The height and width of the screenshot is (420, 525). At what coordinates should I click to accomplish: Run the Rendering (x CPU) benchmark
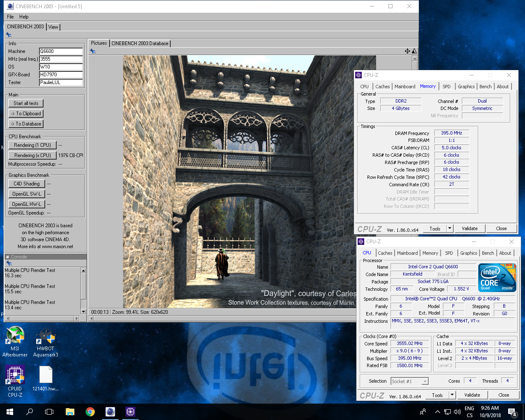(32, 155)
